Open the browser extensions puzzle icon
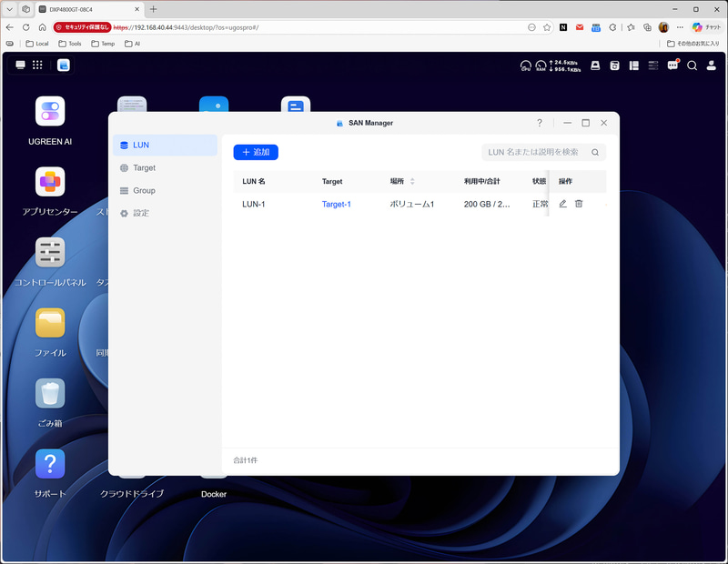Viewport: 728px width, 564px height. [x=612, y=27]
